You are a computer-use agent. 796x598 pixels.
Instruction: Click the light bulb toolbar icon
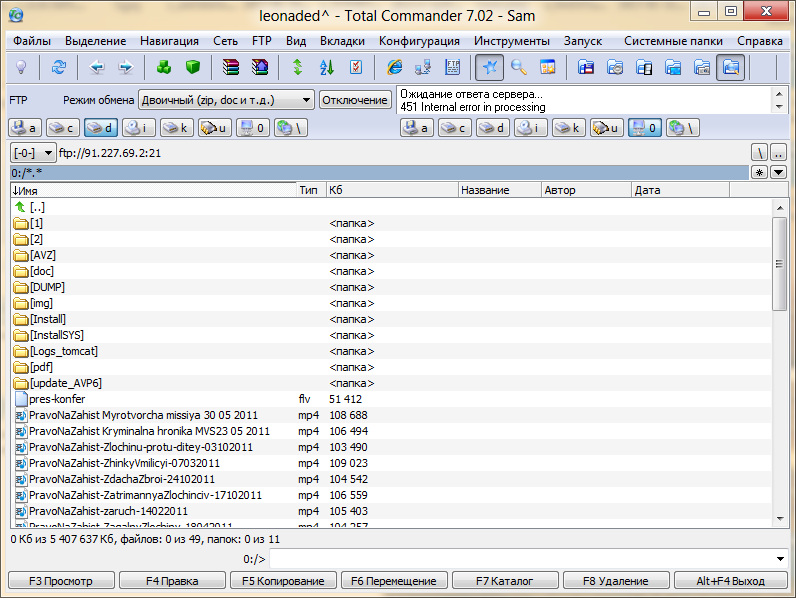[21, 67]
